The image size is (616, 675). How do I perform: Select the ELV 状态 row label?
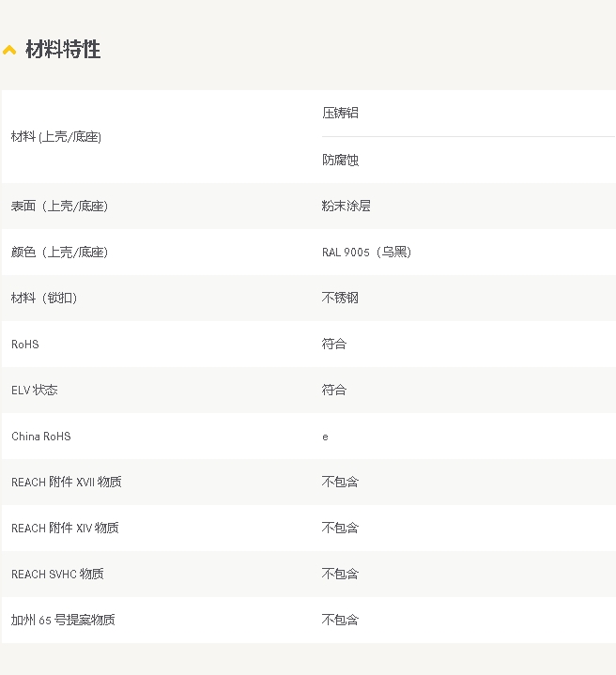click(35, 390)
